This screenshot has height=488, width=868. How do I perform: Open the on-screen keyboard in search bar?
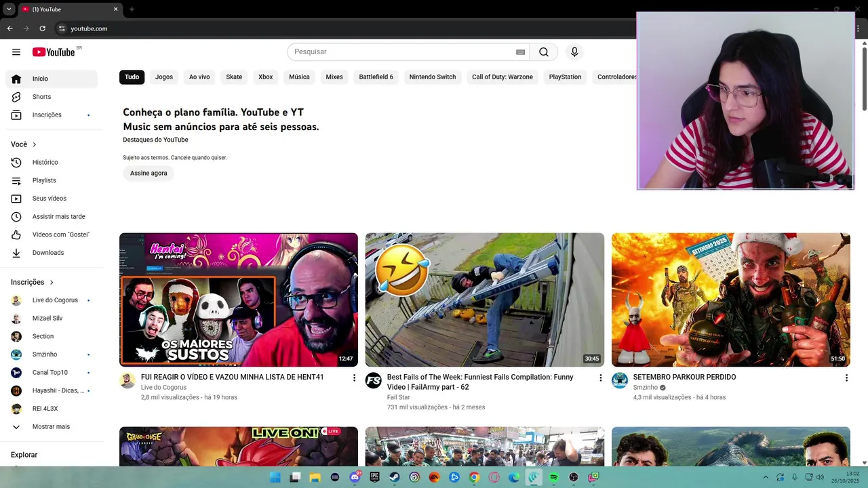pyautogui.click(x=520, y=52)
